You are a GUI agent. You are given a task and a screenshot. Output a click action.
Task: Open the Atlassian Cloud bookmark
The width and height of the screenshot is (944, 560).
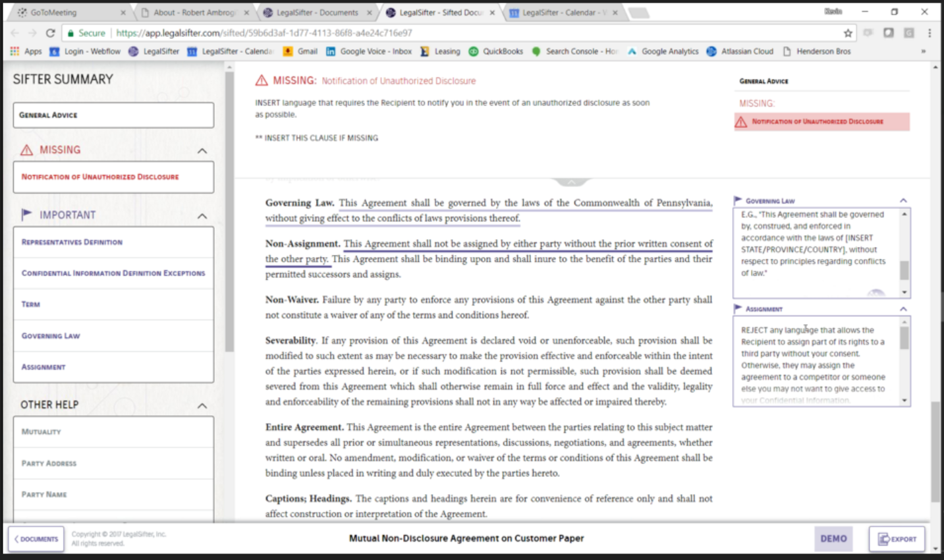point(740,51)
